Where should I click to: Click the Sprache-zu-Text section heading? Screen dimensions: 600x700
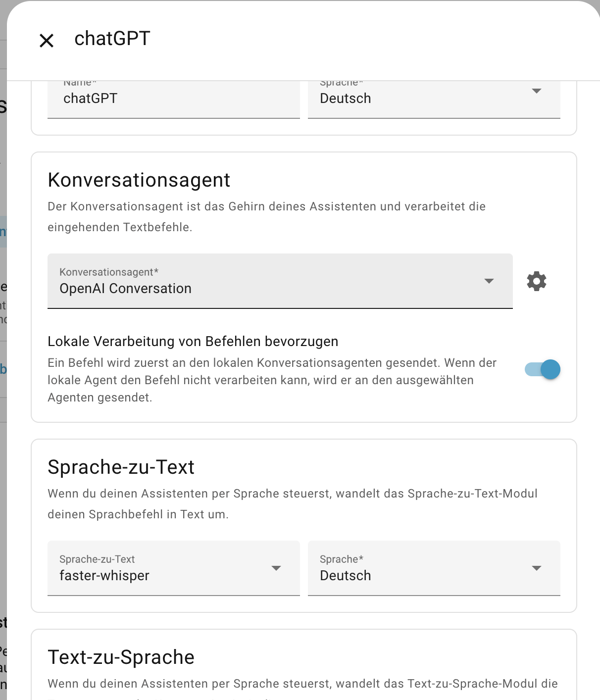coord(121,467)
